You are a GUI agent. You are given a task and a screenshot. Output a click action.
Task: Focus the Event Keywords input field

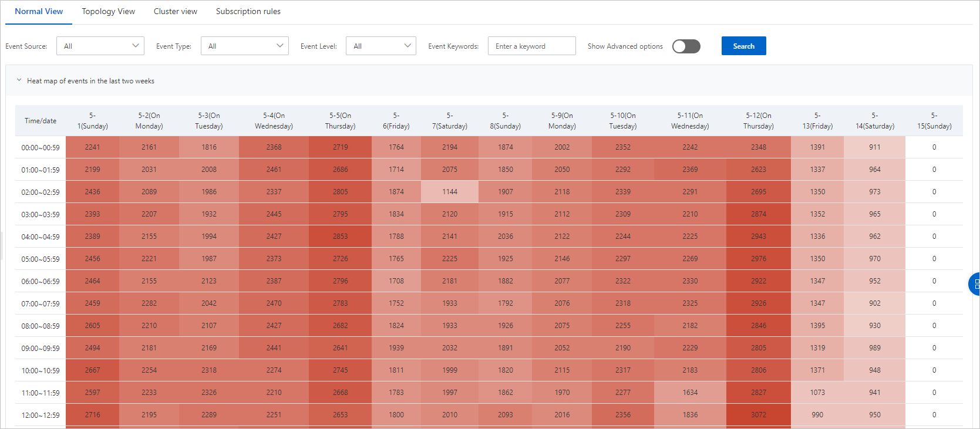532,46
